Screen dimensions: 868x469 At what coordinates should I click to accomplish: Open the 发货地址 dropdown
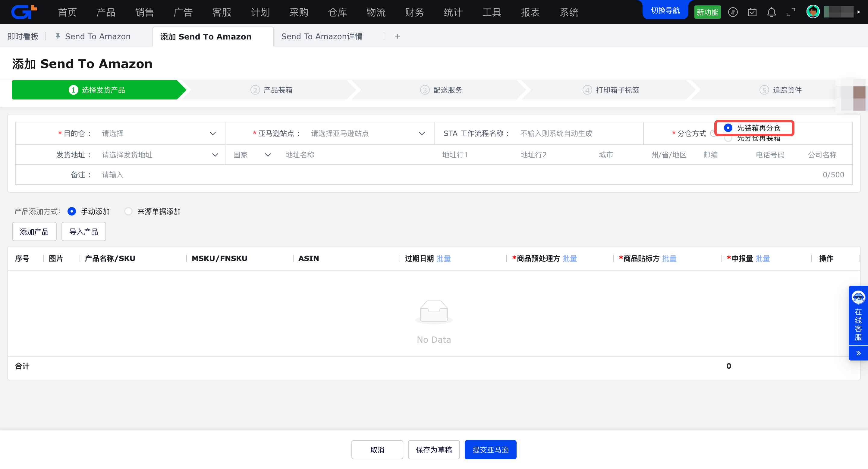(160, 155)
